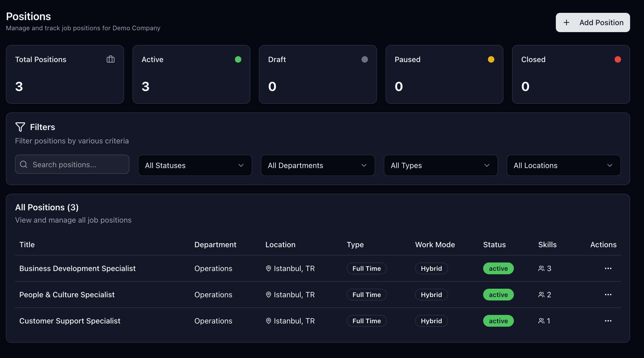Screen dimensions: 644x358
Task: Click the Add Position button
Action: 593,22
